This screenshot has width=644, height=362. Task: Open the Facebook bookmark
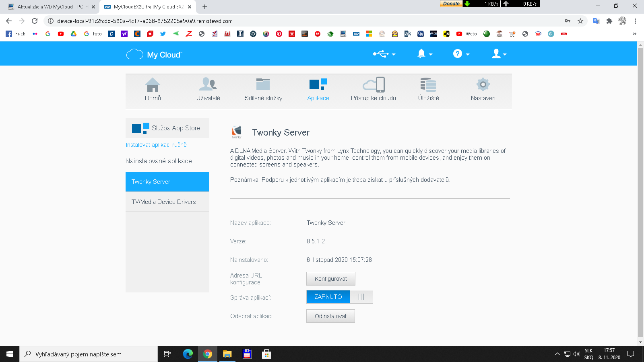[x=16, y=34]
